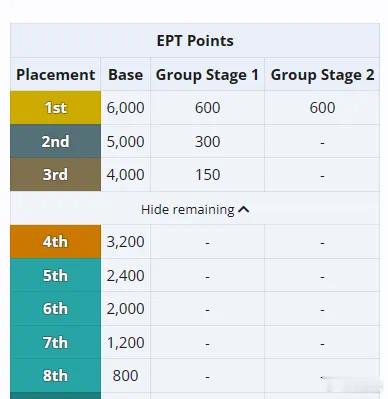Click the Base column header

pyautogui.click(x=126, y=74)
